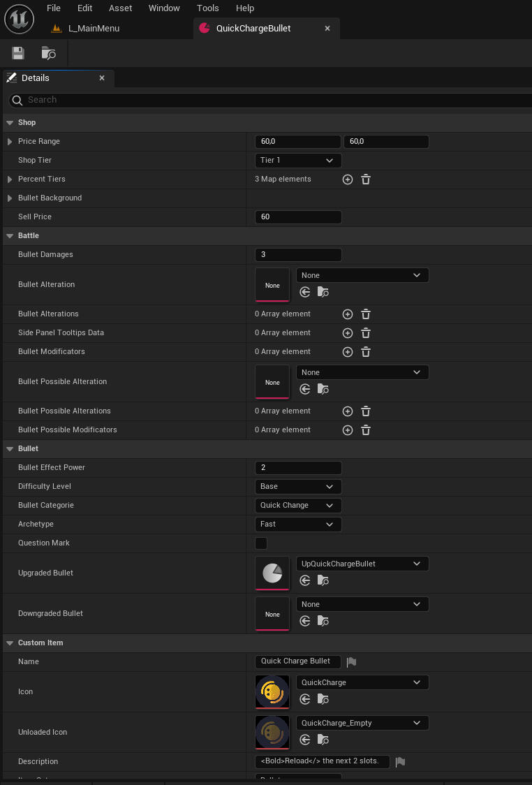Use selected asset for Upgraded Bullet
This screenshot has height=785, width=532.
[x=305, y=580]
